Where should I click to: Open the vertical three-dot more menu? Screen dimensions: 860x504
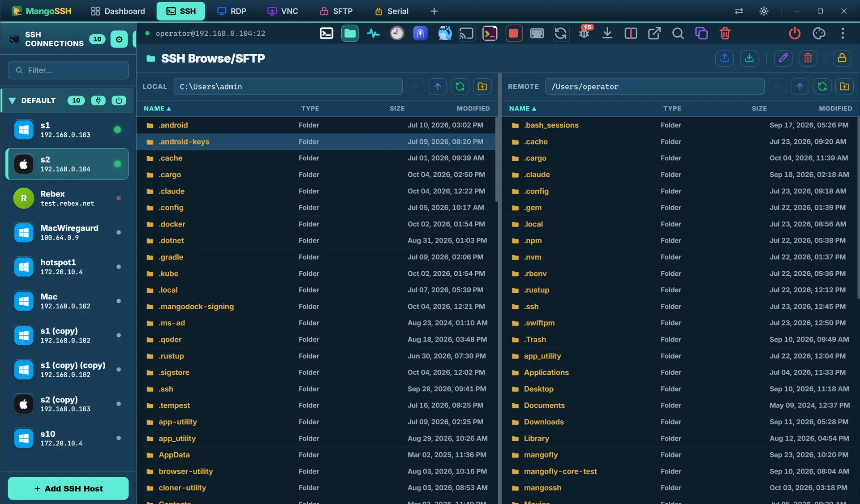click(x=843, y=34)
